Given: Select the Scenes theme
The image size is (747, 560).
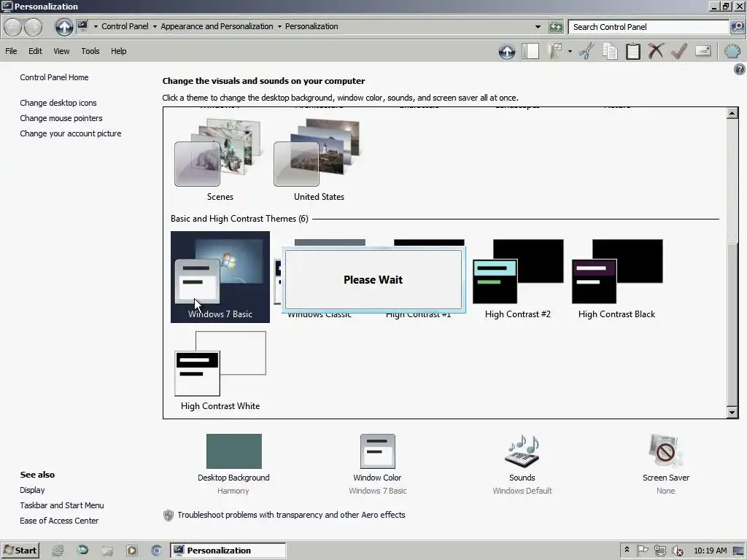Looking at the screenshot, I should [220, 160].
